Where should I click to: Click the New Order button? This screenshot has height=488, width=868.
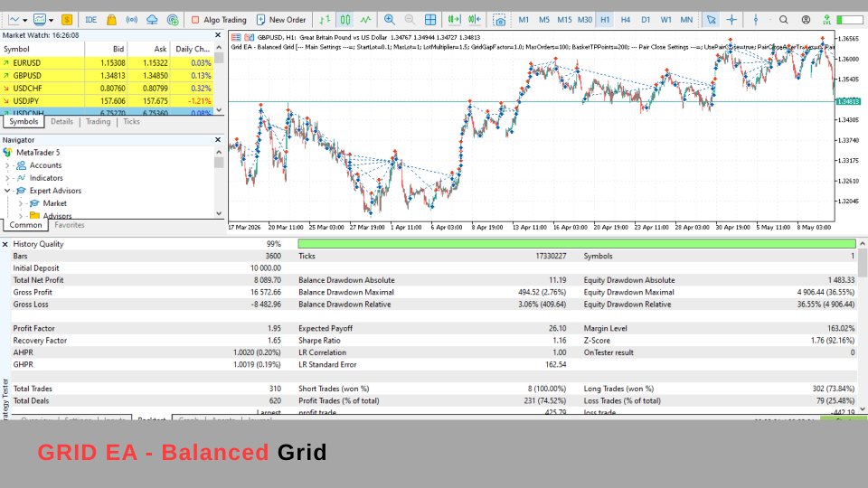pos(281,20)
